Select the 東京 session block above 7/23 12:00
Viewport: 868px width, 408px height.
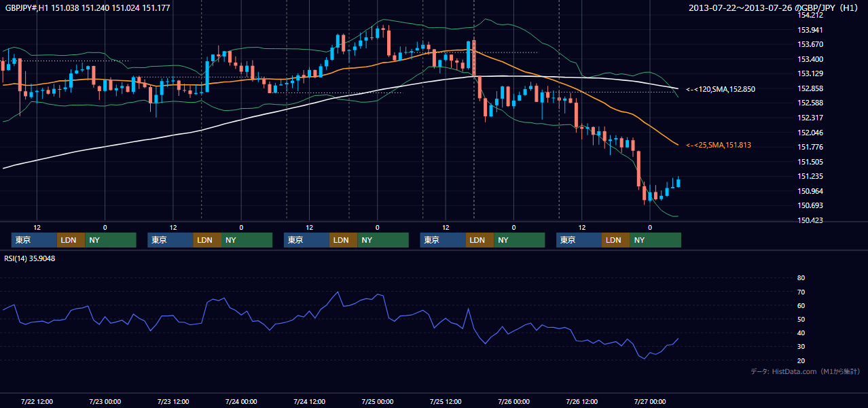click(170, 240)
